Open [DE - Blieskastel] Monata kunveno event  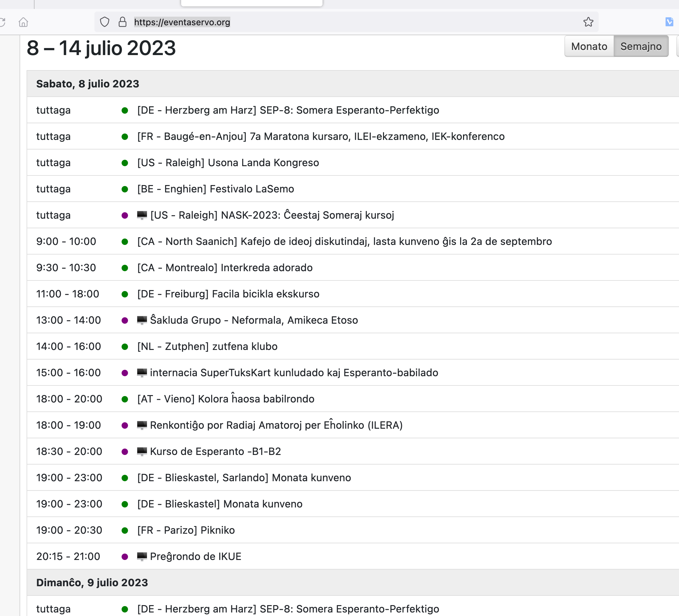[220, 504]
